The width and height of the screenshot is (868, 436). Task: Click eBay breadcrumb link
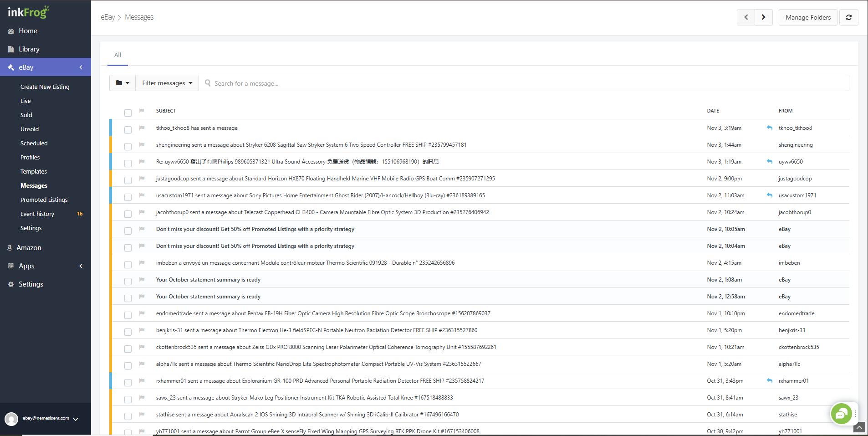coord(108,17)
